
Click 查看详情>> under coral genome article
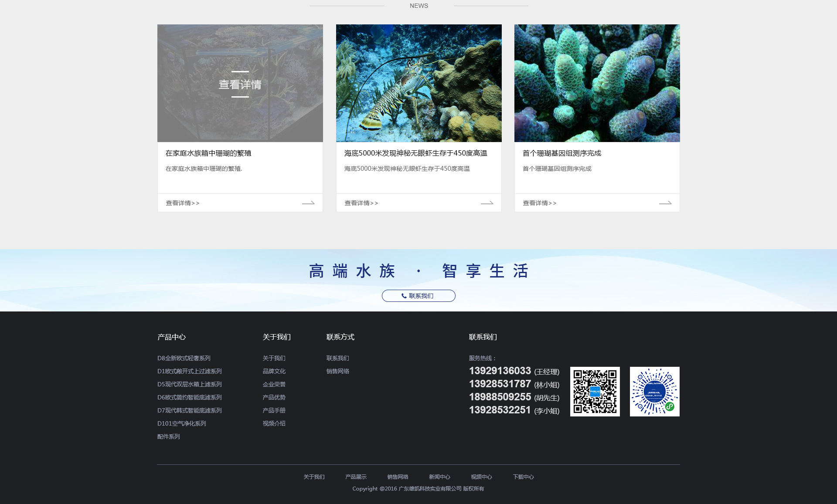pyautogui.click(x=540, y=203)
